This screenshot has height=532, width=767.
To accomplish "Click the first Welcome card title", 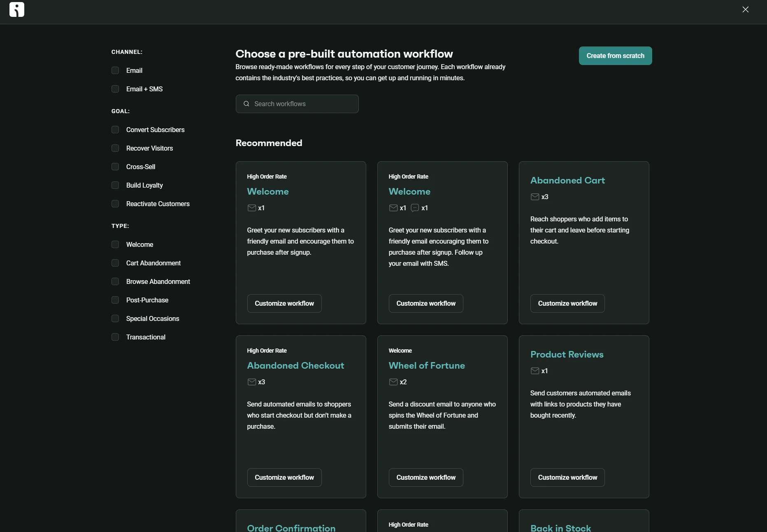I will (x=268, y=191).
